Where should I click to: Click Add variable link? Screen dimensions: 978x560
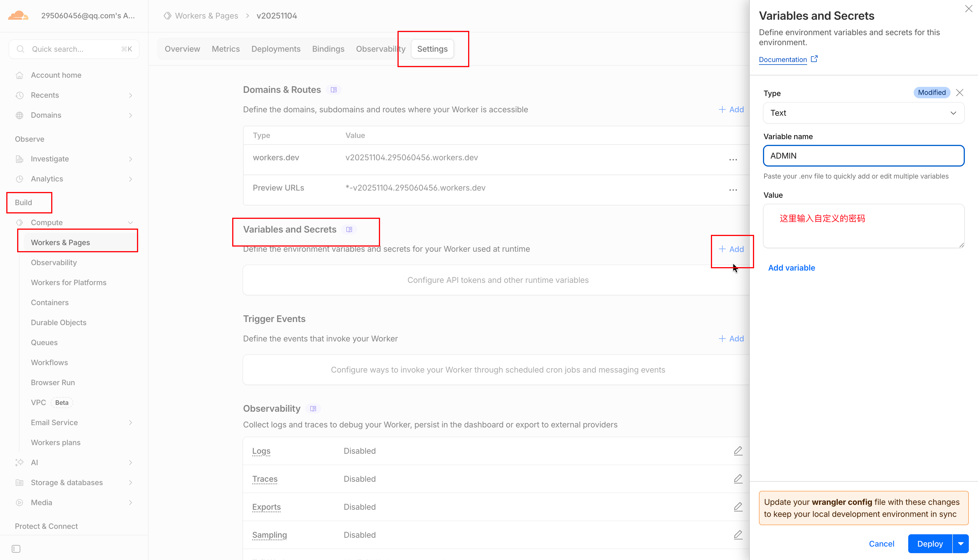(x=791, y=268)
